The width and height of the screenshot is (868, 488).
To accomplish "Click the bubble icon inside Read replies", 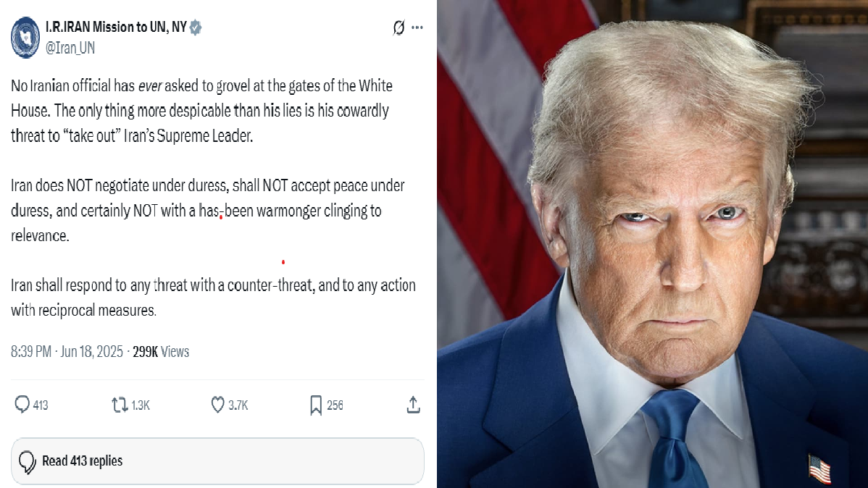I will [x=27, y=462].
